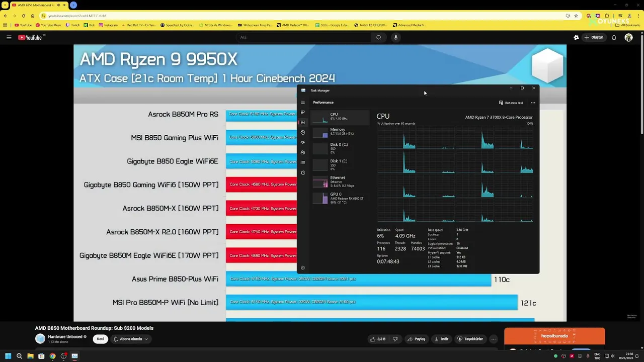Open the YouTube Music bookmark
Screen dimensions: 644x362
49,25
